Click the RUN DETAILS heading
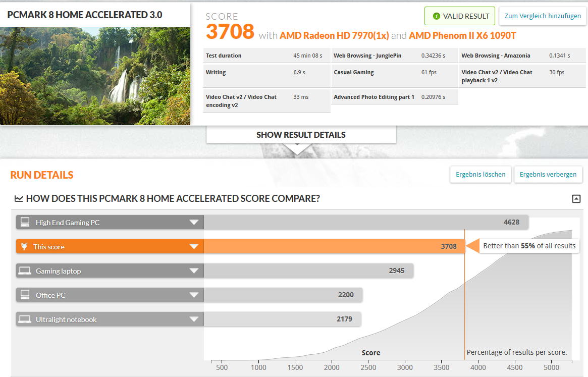Viewport: 588px width, 377px height. (41, 175)
